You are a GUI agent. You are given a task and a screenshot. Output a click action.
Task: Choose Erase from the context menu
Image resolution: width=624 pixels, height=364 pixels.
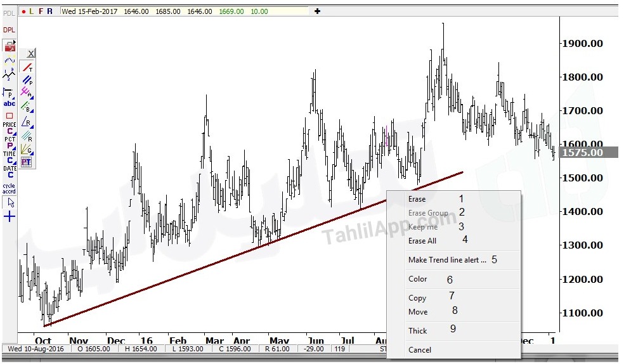point(417,199)
